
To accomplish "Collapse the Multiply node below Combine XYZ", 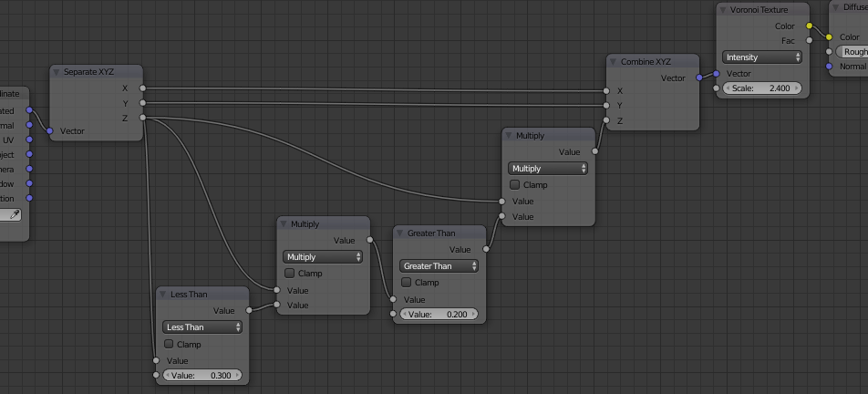I will tap(509, 136).
